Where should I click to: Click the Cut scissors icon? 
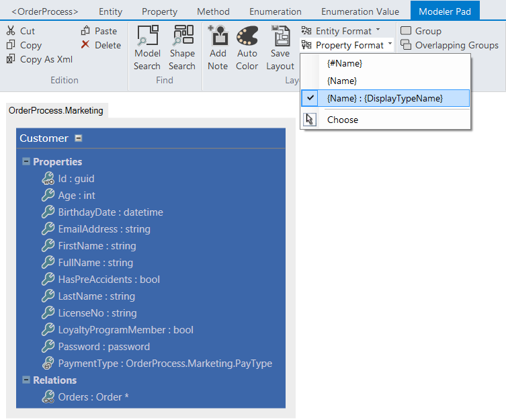[x=11, y=31]
